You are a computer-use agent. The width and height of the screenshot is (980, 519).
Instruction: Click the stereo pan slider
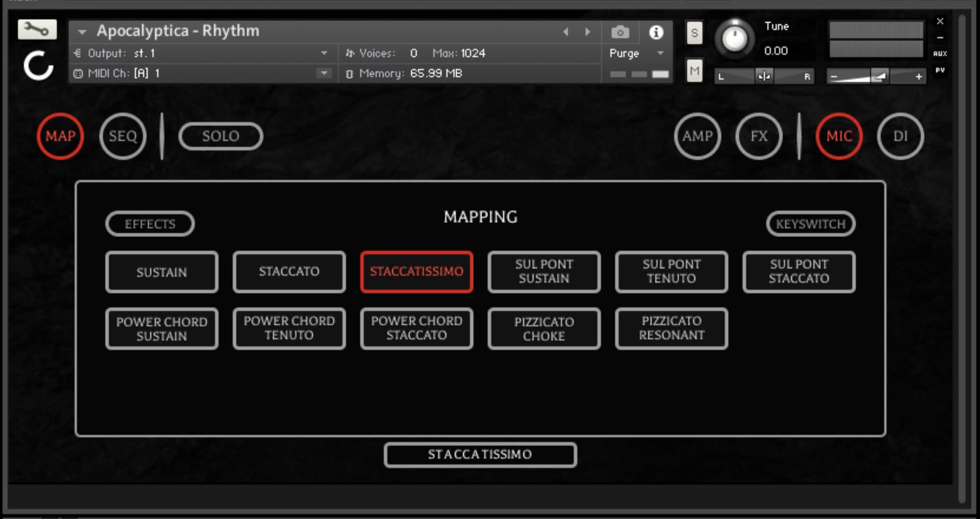coord(764,76)
